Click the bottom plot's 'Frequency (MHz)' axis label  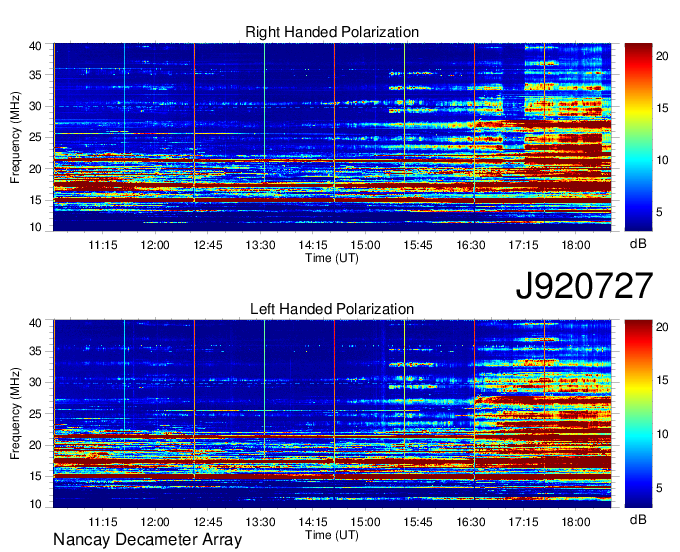pos(15,414)
